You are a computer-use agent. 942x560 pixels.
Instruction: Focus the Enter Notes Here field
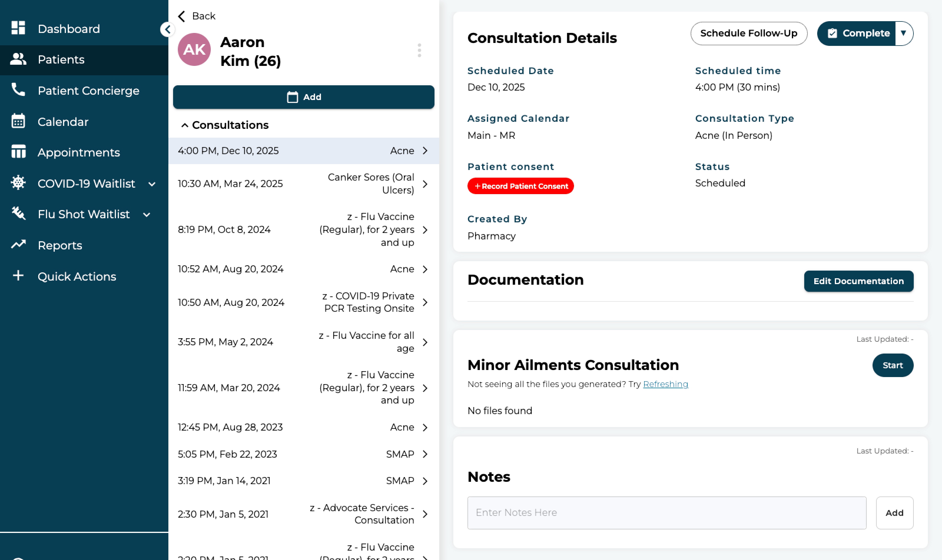[x=667, y=513]
